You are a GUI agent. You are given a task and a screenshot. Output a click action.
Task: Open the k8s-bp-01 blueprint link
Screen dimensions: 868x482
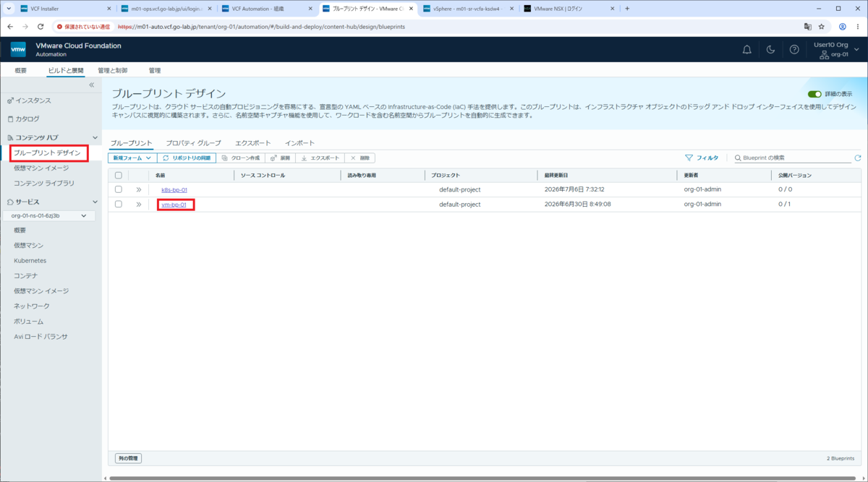pyautogui.click(x=174, y=189)
